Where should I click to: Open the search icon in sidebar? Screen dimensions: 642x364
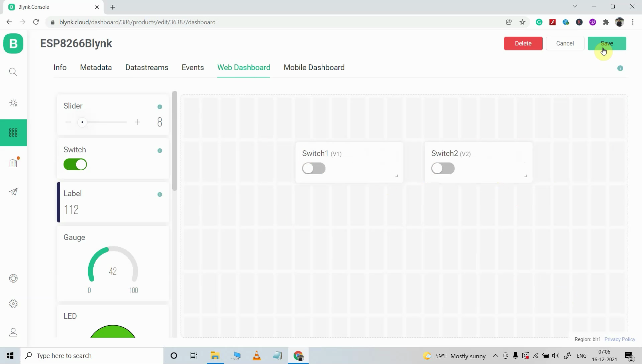(13, 72)
